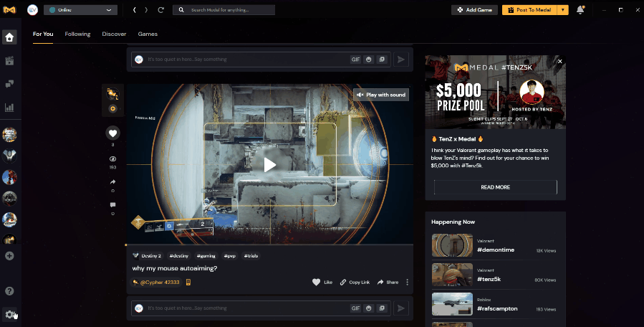Open the Online status dropdown
644x327 pixels.
coord(80,10)
